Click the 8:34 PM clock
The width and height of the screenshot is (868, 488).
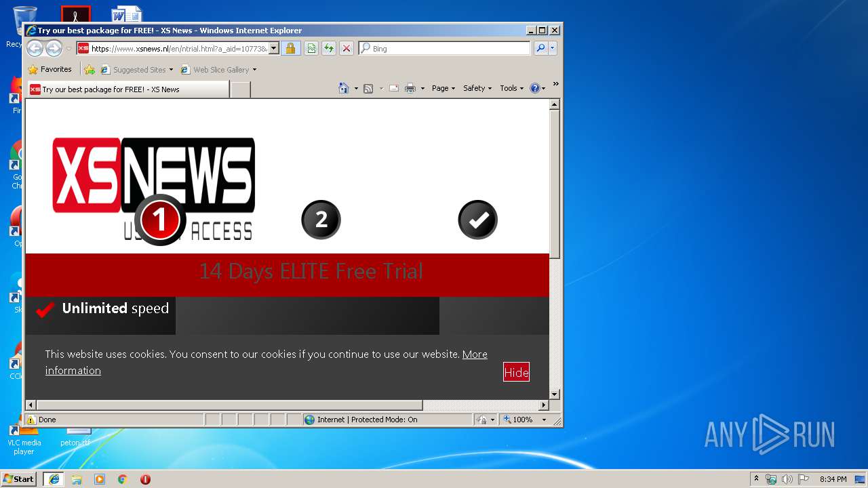[833, 479]
